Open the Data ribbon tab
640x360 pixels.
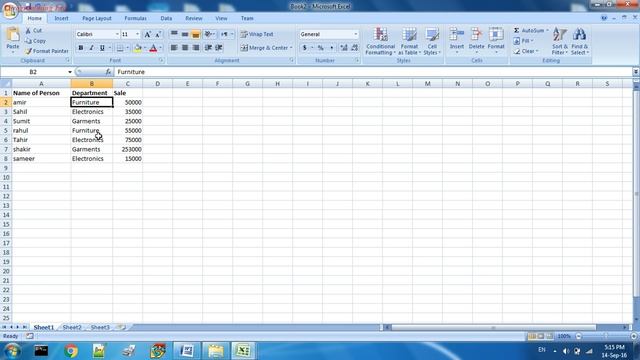point(166,18)
